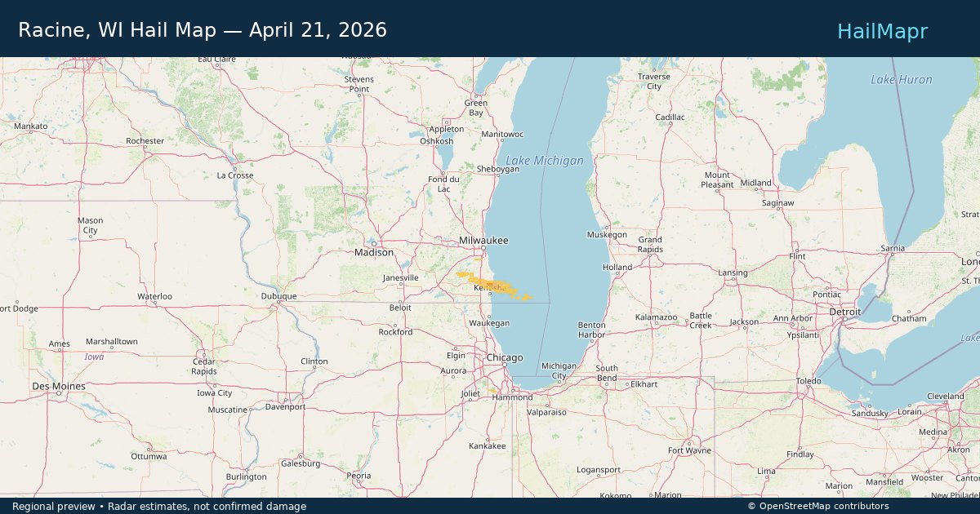Select the Lake Huron label
This screenshot has width=980, height=514.
902,80
